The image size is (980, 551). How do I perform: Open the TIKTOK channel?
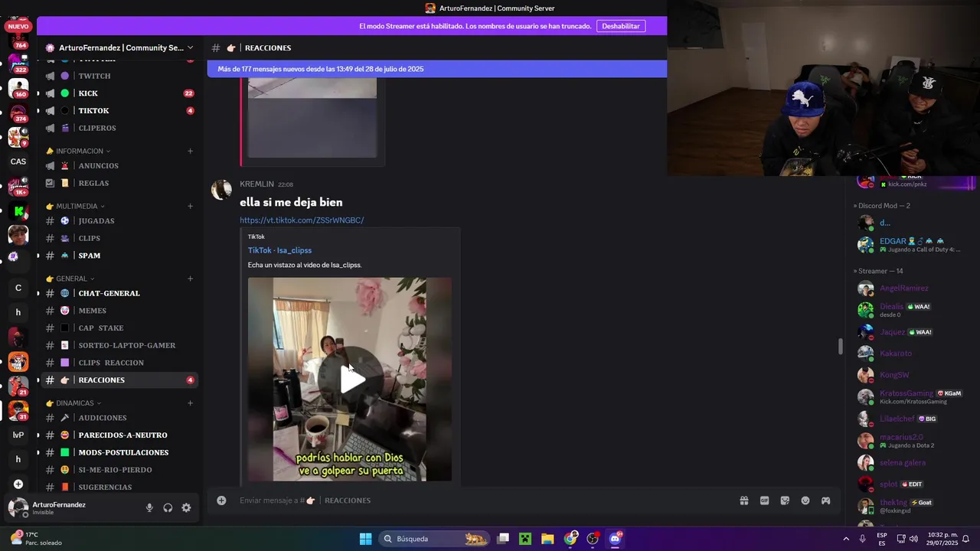coord(119,111)
